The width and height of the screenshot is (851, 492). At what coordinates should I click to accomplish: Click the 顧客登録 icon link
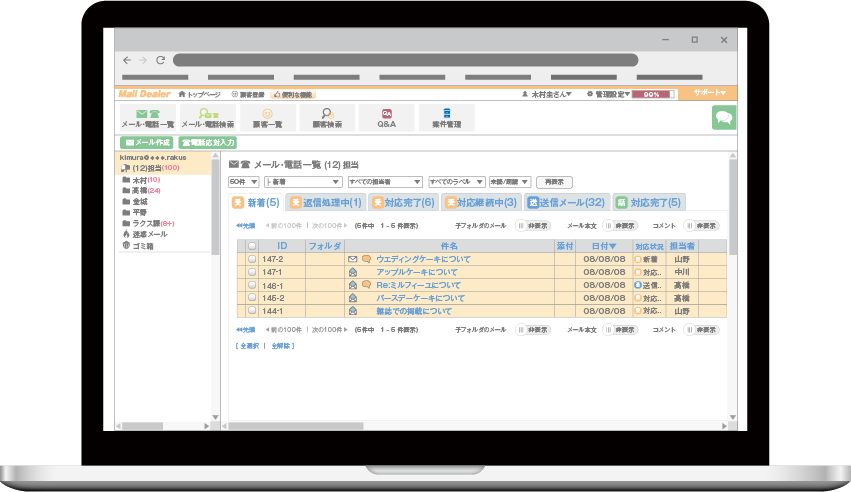[234, 94]
